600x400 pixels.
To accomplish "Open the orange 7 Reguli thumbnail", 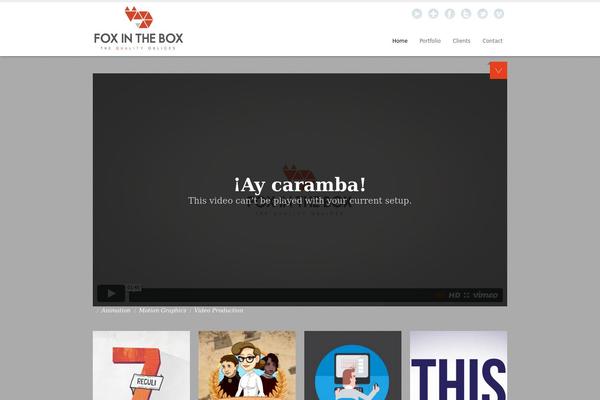I will tap(141, 366).
